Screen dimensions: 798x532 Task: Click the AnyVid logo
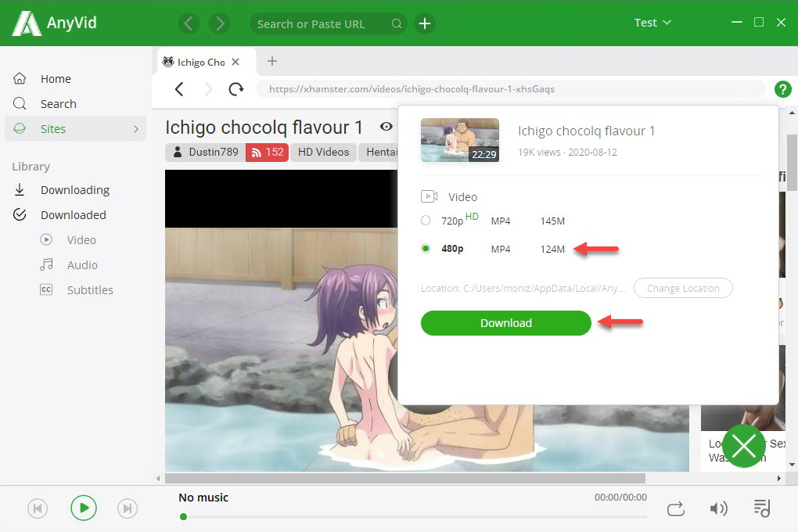point(55,23)
